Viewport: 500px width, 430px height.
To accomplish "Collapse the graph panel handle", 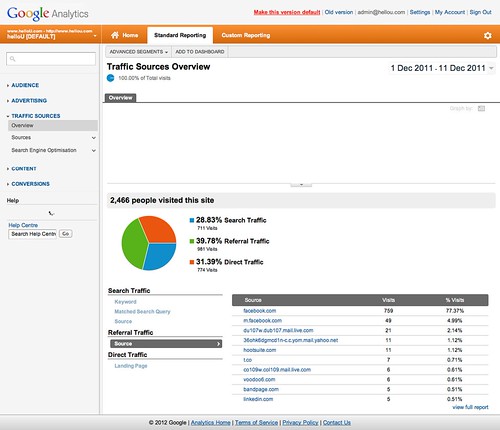I will (x=301, y=184).
